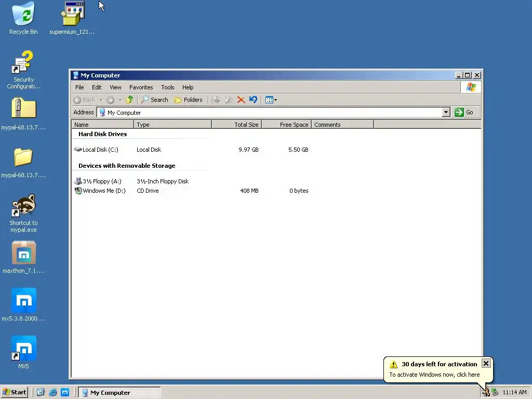Select Windows Me (D:) CD drive
The width and height of the screenshot is (532, 399).
[100, 191]
